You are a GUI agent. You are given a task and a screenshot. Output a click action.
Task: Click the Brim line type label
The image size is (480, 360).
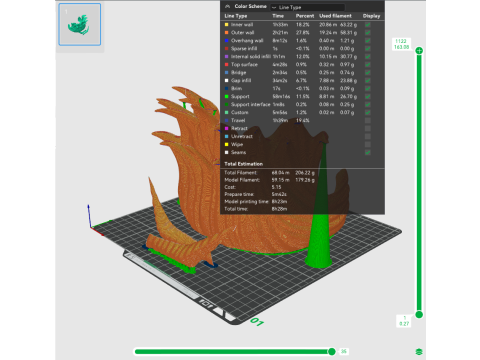236,89
